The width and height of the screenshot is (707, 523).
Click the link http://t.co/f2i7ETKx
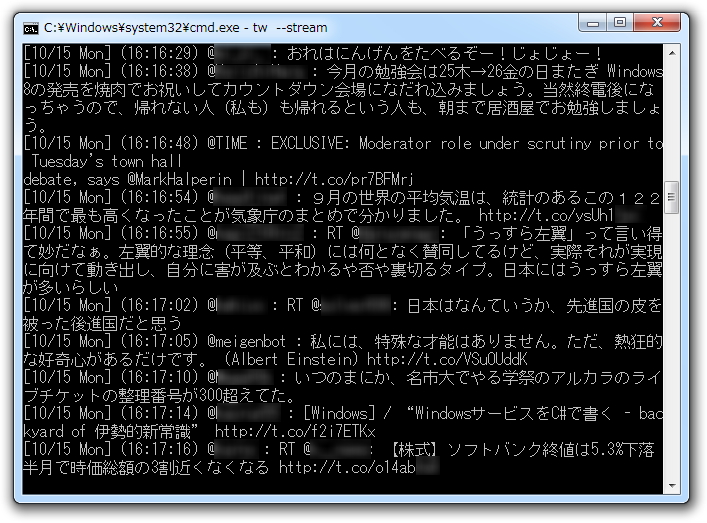[295, 431]
